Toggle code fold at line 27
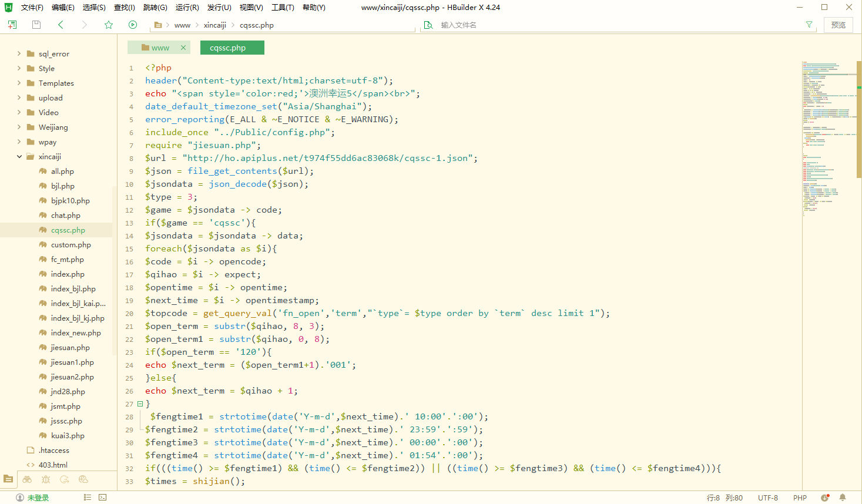This screenshot has height=504, width=862. [x=140, y=404]
